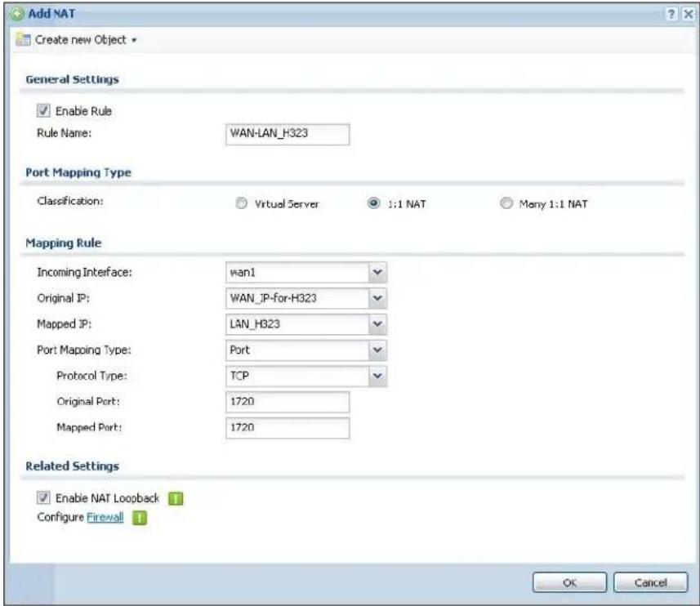Choose the Many 1:1 NAT option
700x606 pixels.
coord(506,203)
